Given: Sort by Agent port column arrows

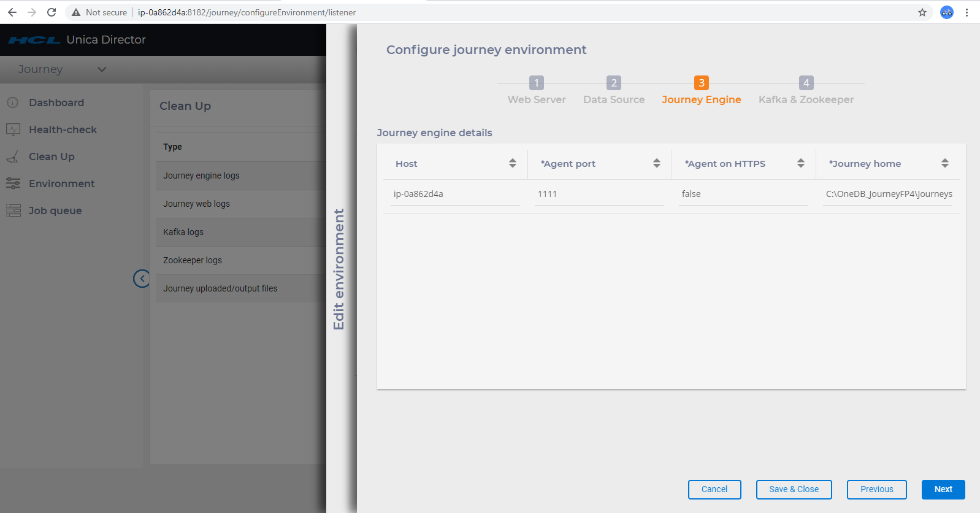Looking at the screenshot, I should point(657,163).
